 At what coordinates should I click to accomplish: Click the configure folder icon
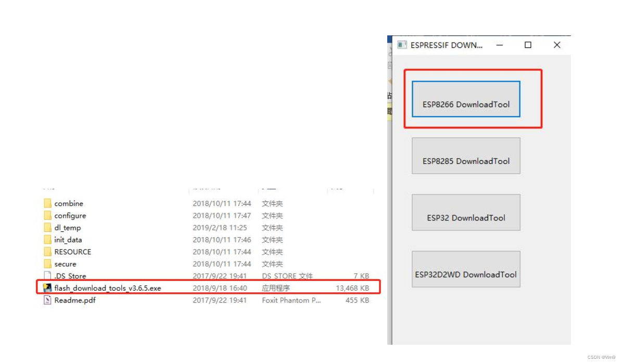47,216
